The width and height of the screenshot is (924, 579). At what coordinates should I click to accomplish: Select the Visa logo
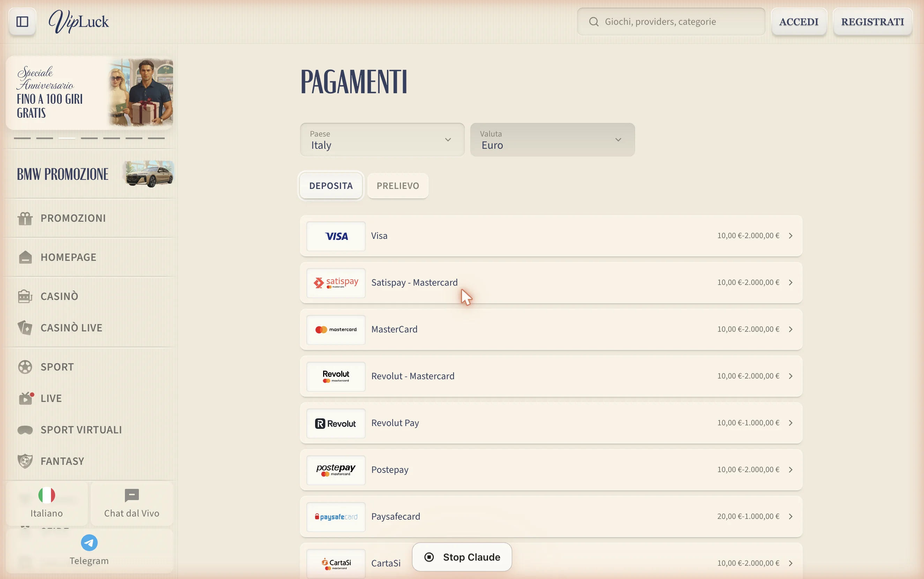coord(336,236)
